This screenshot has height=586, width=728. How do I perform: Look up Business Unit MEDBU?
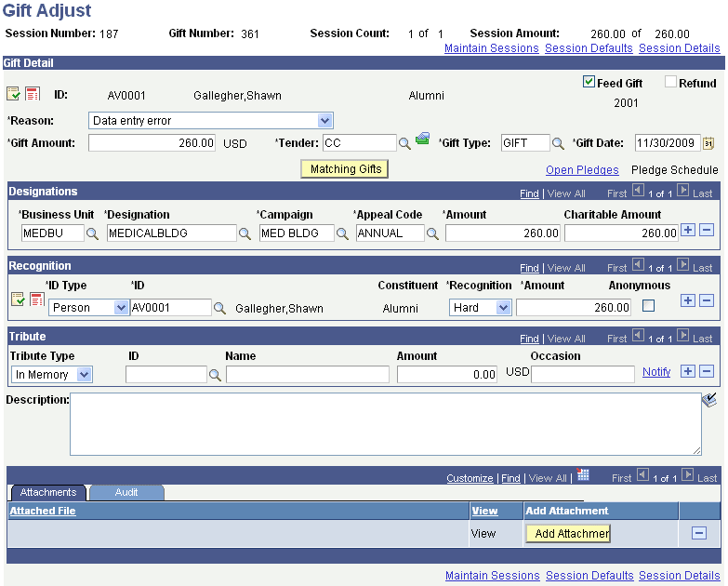(92, 233)
